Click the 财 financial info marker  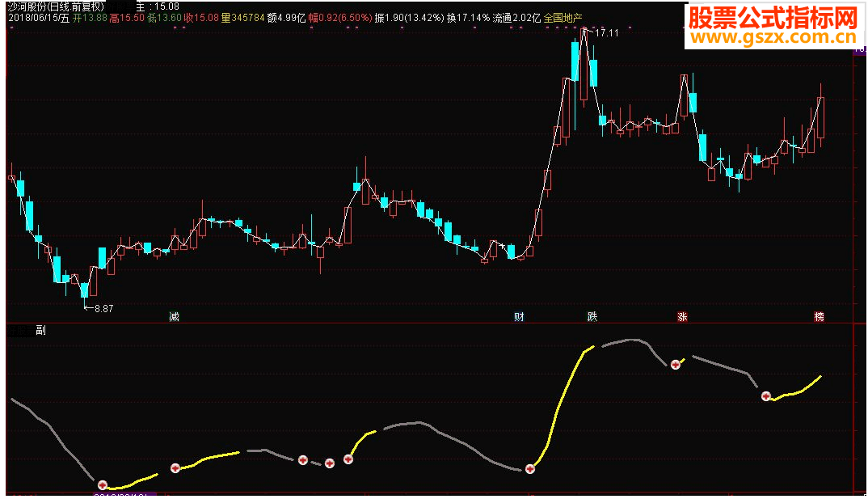pyautogui.click(x=519, y=317)
